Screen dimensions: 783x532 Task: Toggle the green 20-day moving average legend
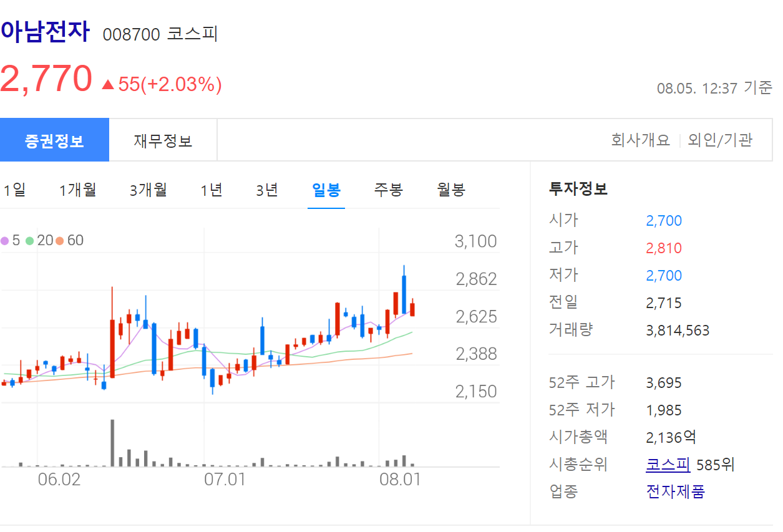[38, 239]
